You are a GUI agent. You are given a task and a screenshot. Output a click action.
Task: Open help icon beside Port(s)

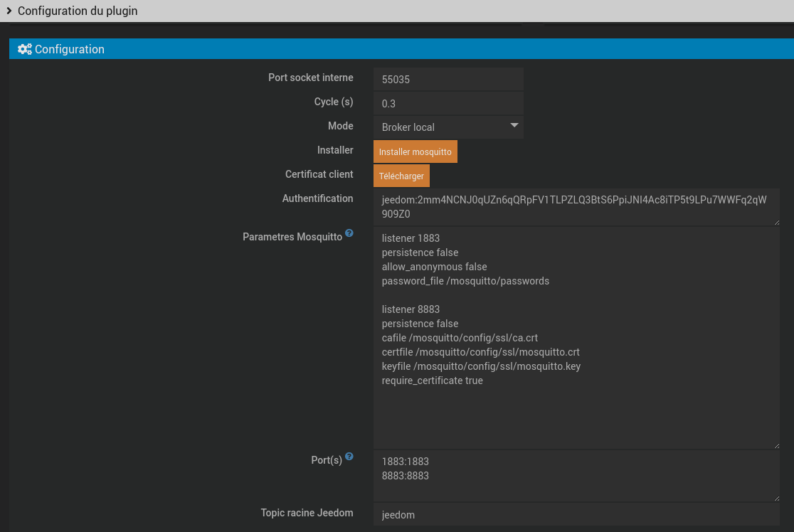point(349,457)
